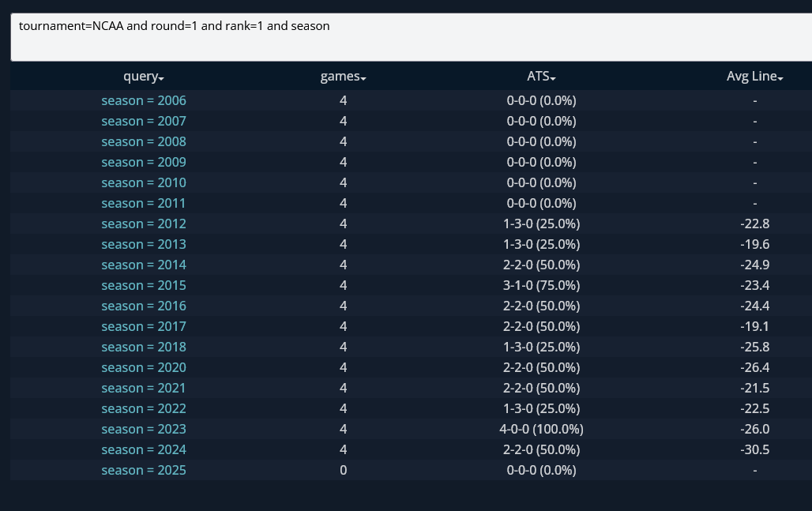Select the ATS cell for season 2006

pos(541,100)
